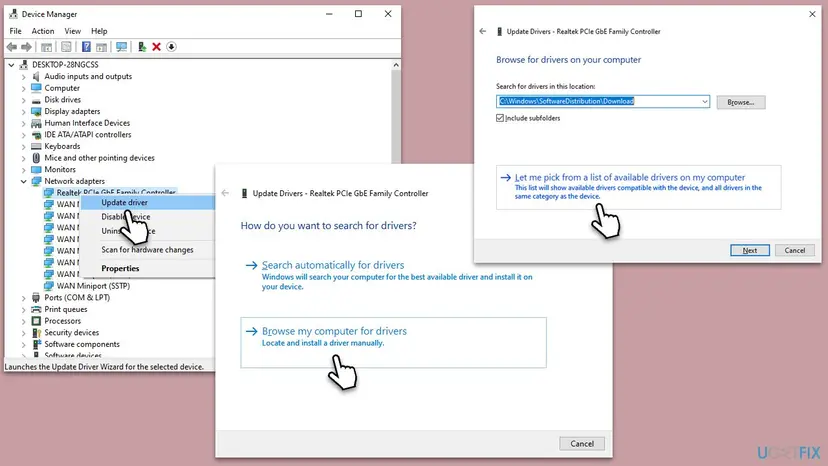The height and width of the screenshot is (466, 828).
Task: Click the red X Uninstall device toolbar icon
Action: 156,47
